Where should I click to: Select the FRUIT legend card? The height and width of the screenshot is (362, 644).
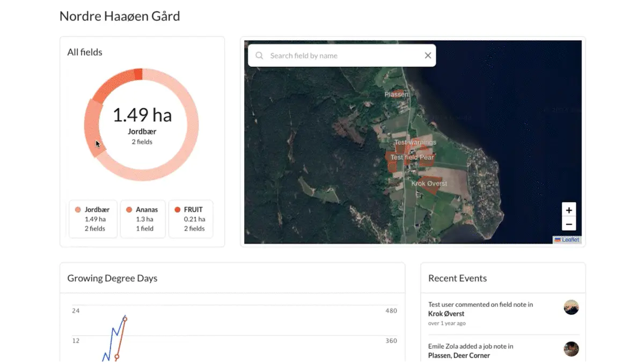[191, 219]
